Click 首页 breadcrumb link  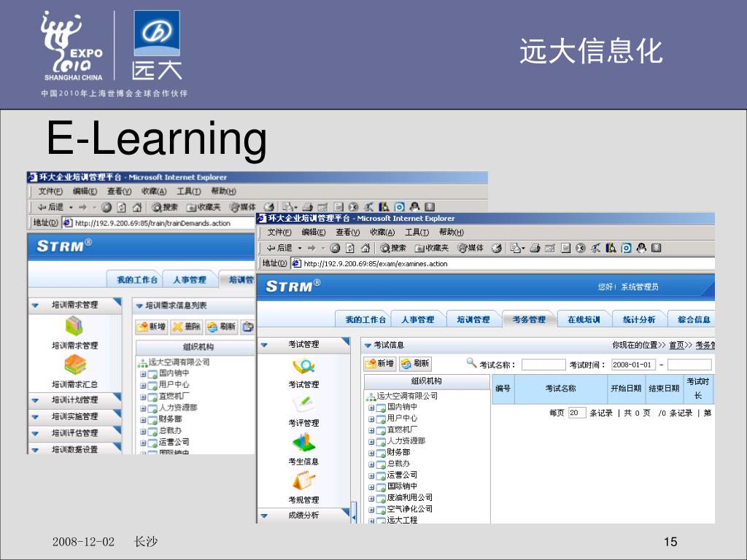pyautogui.click(x=676, y=345)
